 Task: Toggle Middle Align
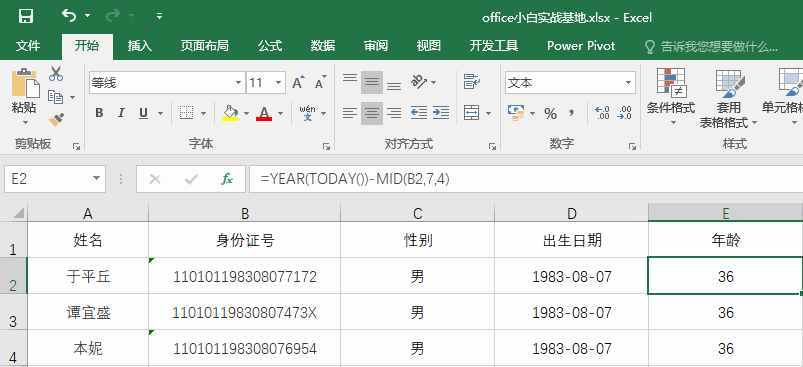372,82
